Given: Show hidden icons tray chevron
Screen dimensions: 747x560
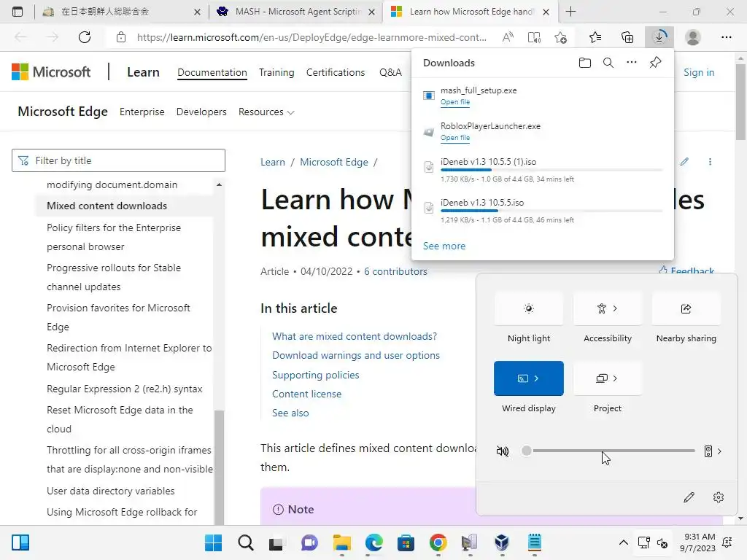Looking at the screenshot, I should click(623, 542).
